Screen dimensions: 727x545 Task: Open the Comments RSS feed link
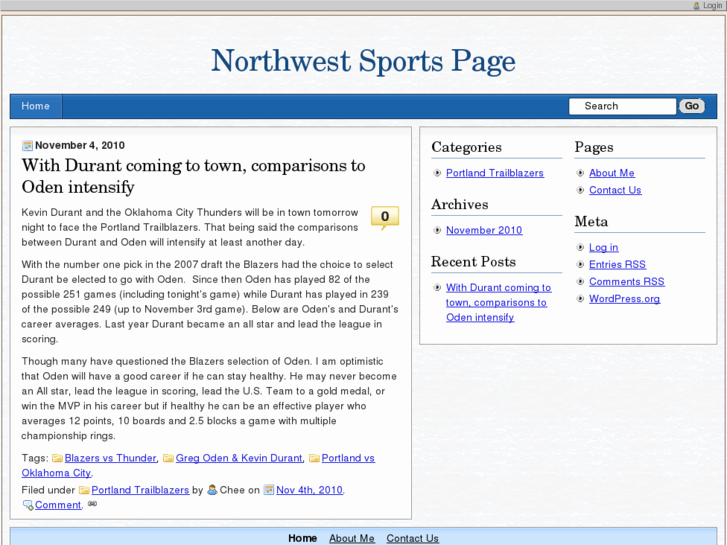[x=626, y=282]
